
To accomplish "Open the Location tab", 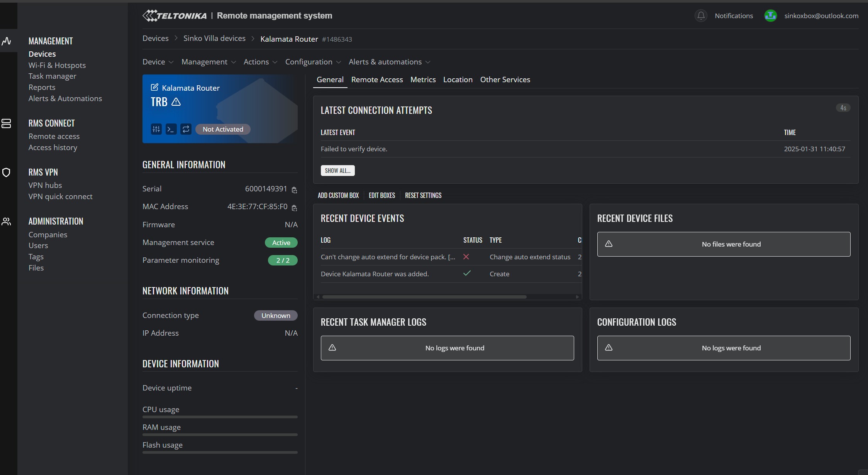I will click(458, 79).
